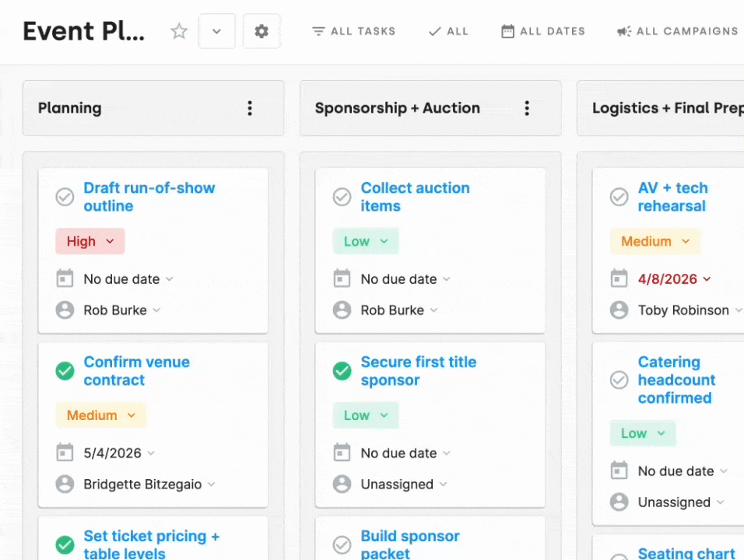Change Medium priority on Confirm venue contract
The width and height of the screenshot is (744, 560).
pyautogui.click(x=100, y=415)
